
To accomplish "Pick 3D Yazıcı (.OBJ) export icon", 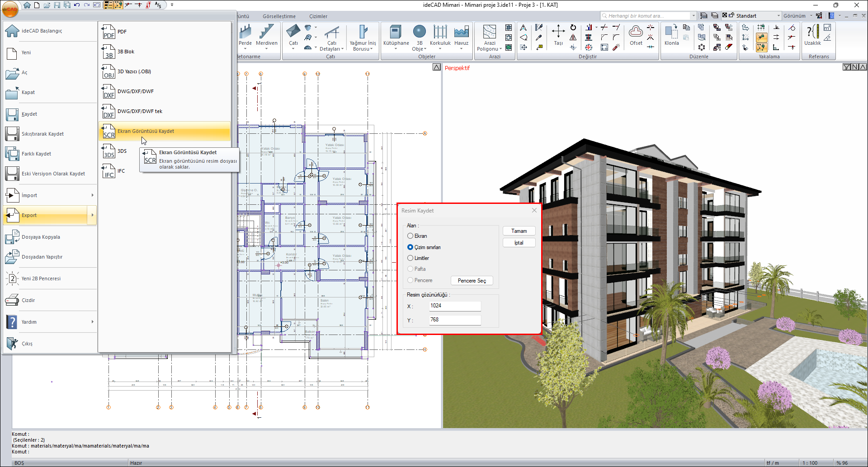I will [x=108, y=71].
